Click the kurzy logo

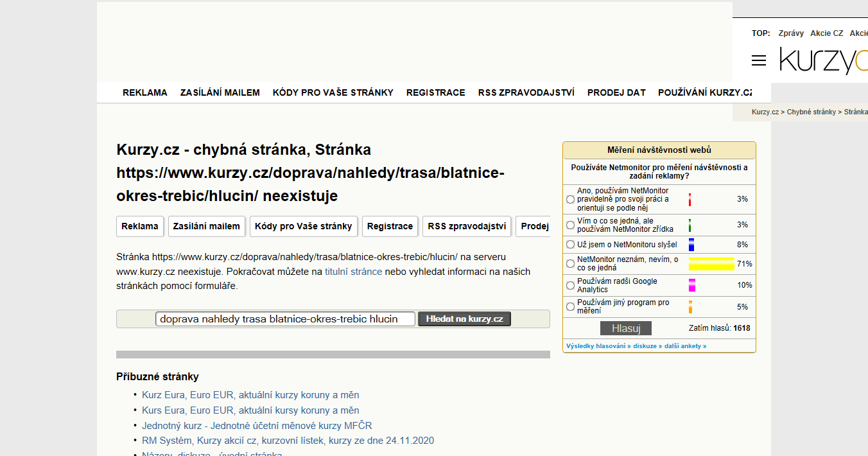(x=824, y=60)
